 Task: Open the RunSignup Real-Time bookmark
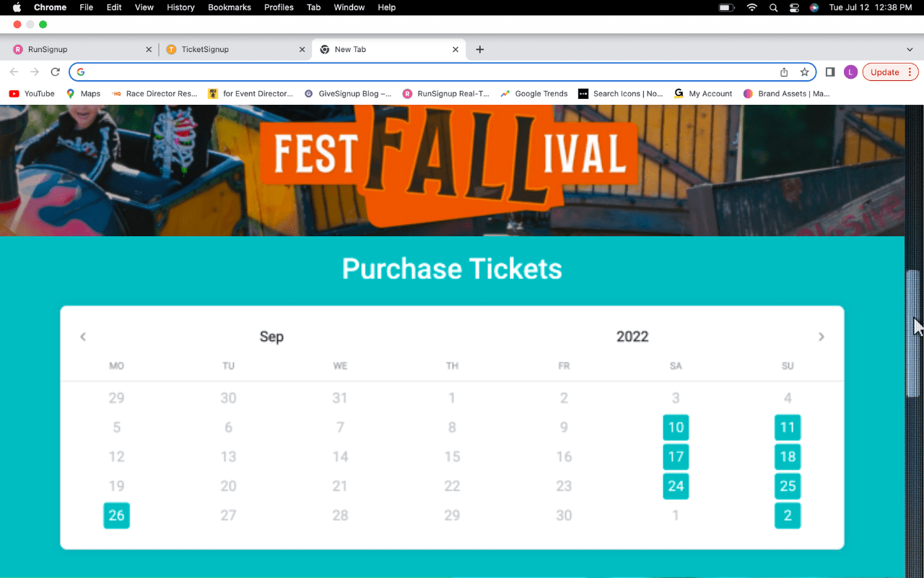point(446,93)
